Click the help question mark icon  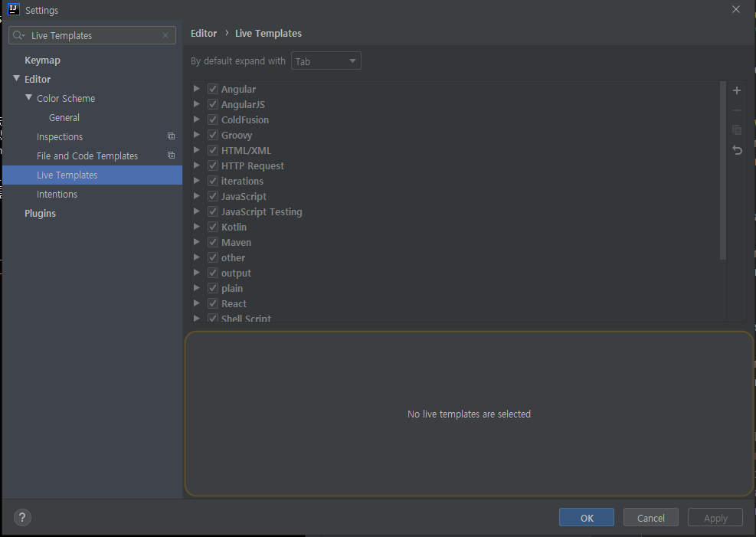point(23,518)
